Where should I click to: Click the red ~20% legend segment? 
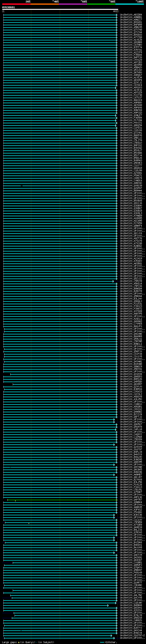[16, 4]
